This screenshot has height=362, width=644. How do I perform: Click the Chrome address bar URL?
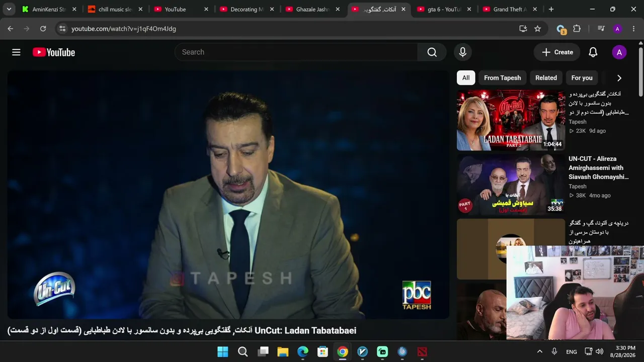[x=124, y=29]
